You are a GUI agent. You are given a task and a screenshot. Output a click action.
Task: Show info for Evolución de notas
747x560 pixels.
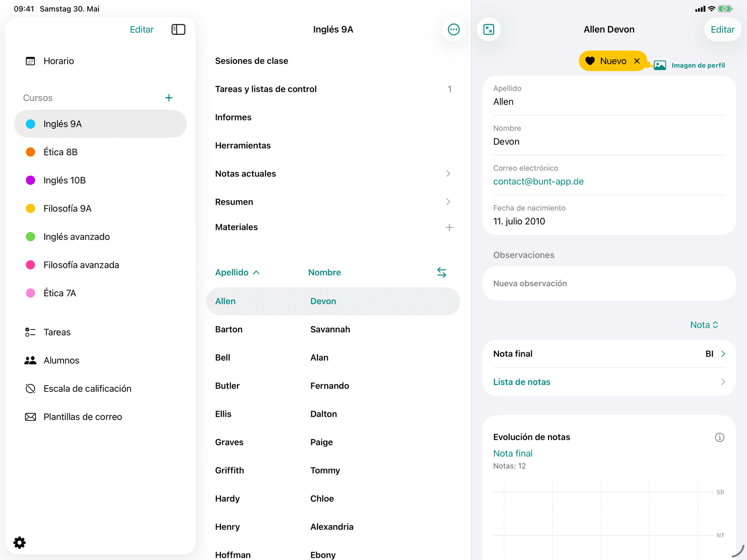(x=719, y=437)
